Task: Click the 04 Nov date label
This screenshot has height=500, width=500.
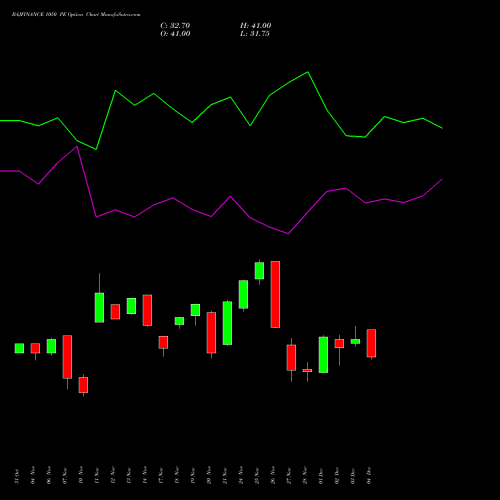Action: (33, 475)
